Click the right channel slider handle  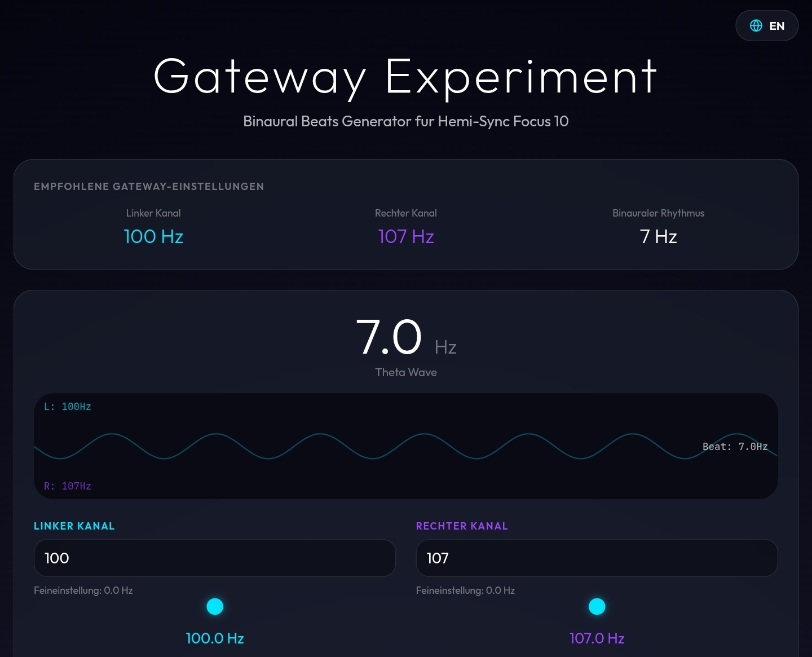pyautogui.click(x=597, y=607)
